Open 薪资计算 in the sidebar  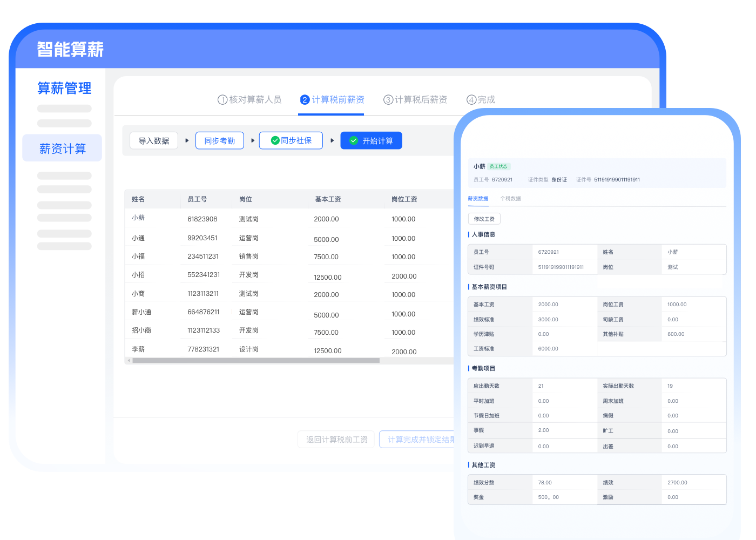click(x=62, y=148)
